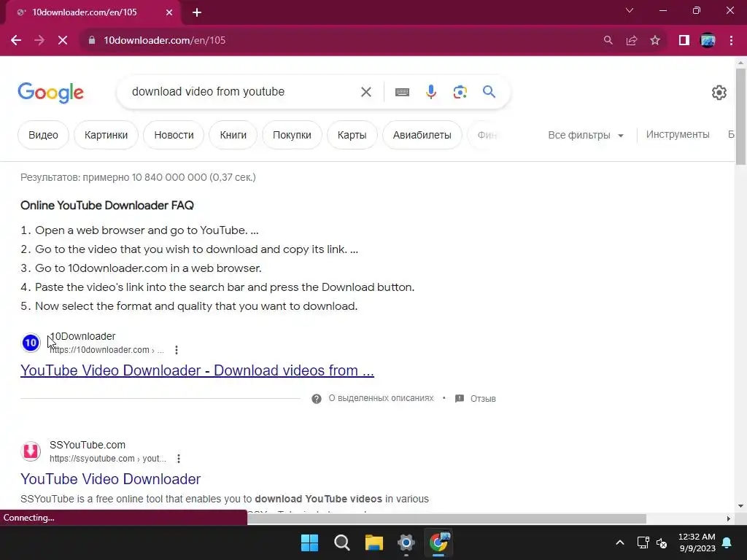Start voice search with microphone
Viewport: 747px width, 560px height.
[431, 92]
